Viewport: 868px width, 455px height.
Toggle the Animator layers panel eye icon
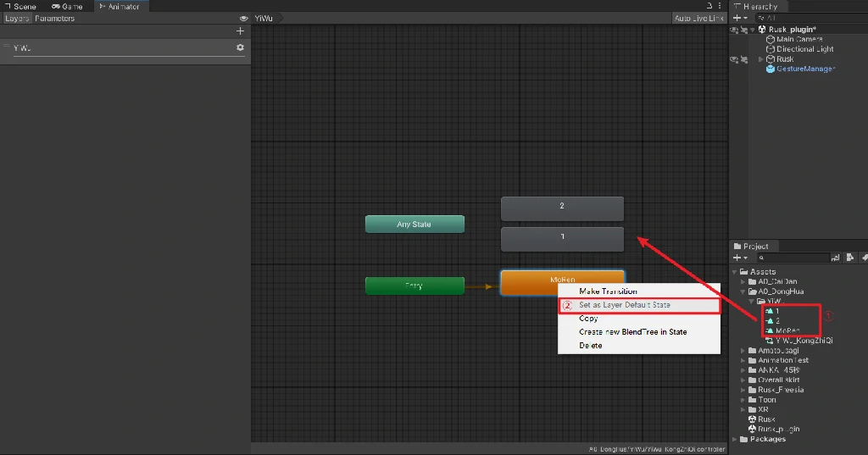244,18
